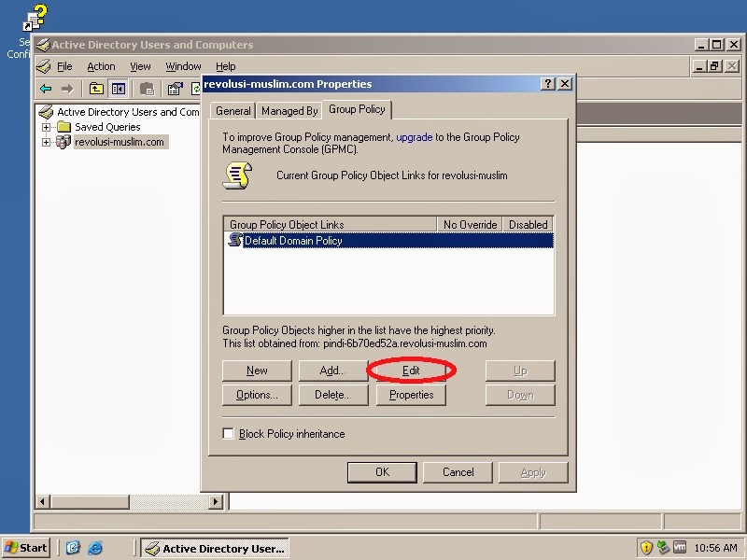747x560 pixels.
Task: Click the grayed Down button
Action: (x=520, y=395)
